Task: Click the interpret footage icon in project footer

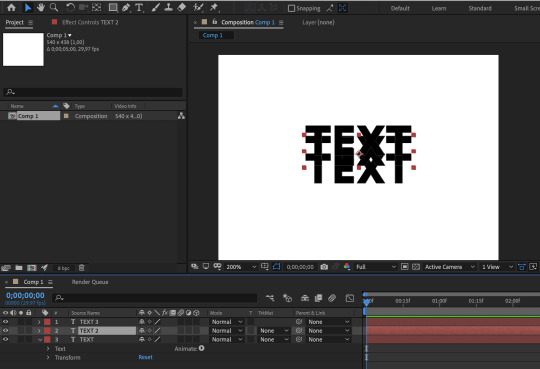Action: (x=6, y=268)
